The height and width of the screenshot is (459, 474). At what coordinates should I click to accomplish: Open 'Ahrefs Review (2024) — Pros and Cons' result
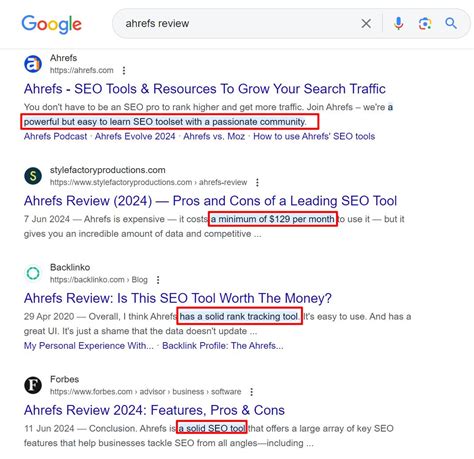pyautogui.click(x=210, y=201)
